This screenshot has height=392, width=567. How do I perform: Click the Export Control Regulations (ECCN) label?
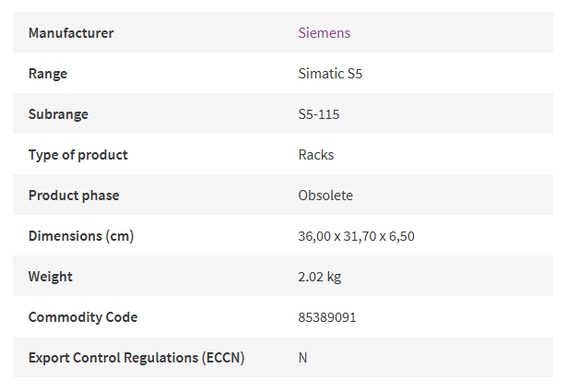pyautogui.click(x=136, y=358)
